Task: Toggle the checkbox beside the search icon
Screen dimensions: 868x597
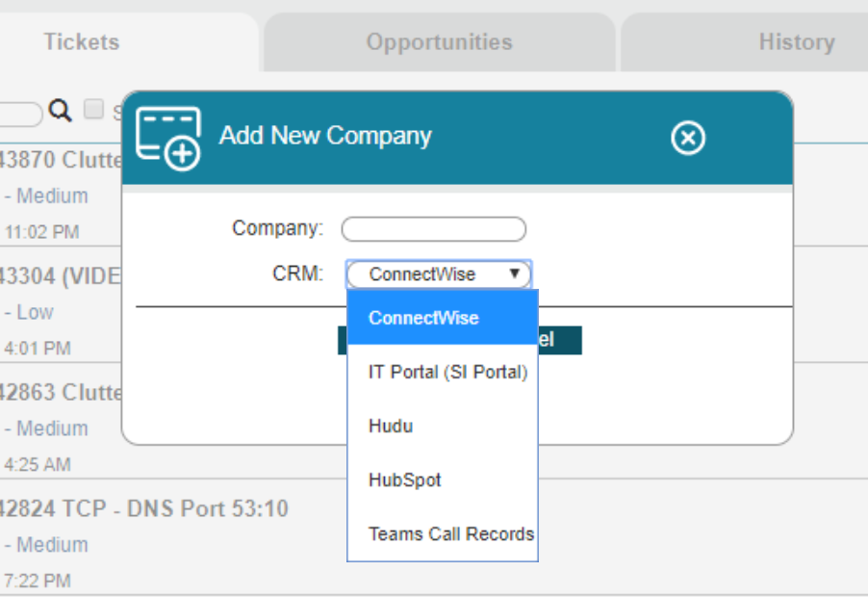Action: (93, 109)
